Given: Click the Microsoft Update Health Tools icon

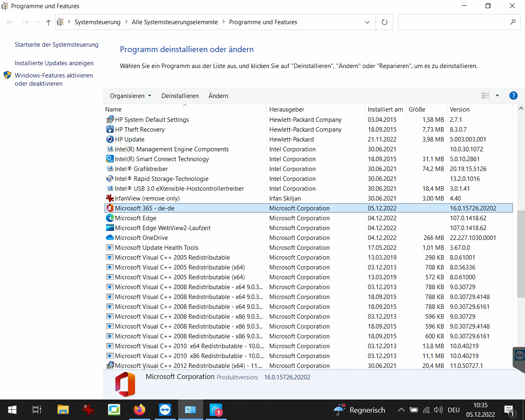Looking at the screenshot, I should point(110,248).
